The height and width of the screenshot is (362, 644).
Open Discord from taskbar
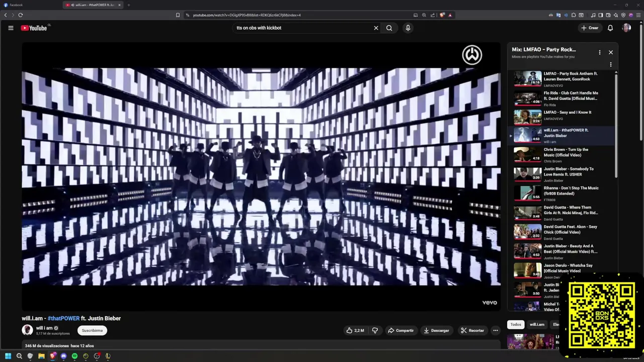63,356
